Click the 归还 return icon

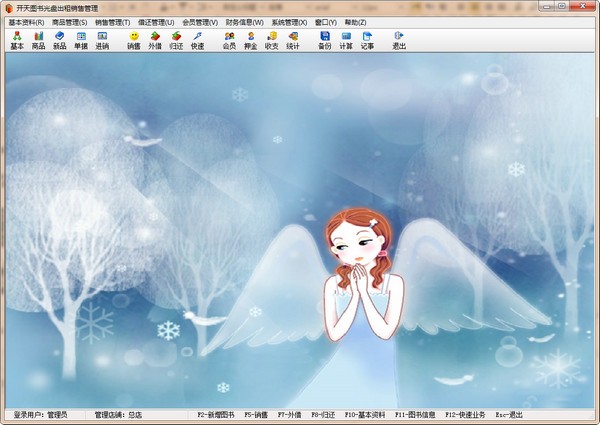[x=176, y=40]
